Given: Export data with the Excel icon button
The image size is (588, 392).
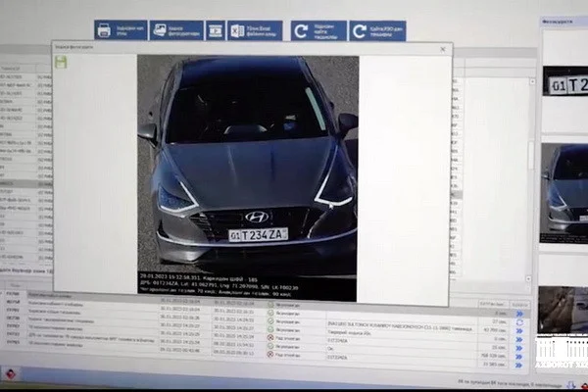Looking at the screenshot, I should pyautogui.click(x=255, y=30).
